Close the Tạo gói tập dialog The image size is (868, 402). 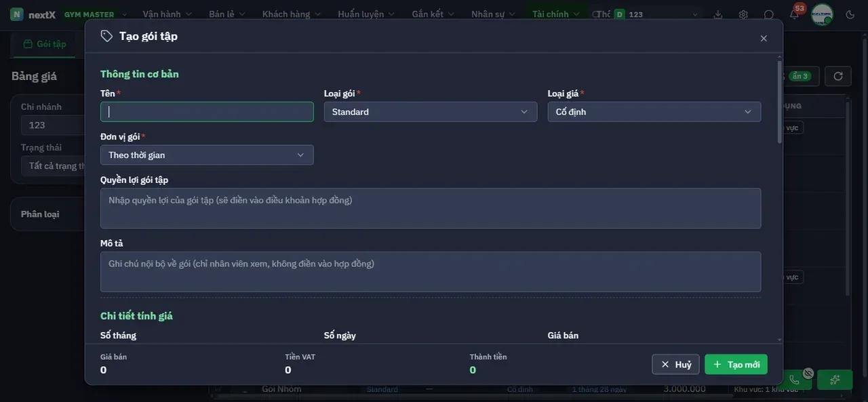(x=764, y=39)
